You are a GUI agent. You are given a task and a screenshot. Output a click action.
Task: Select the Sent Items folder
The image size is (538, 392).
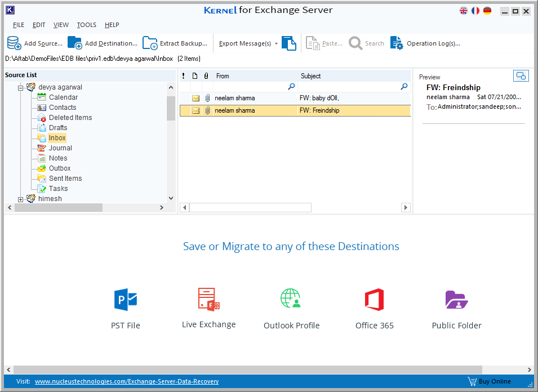pos(65,179)
